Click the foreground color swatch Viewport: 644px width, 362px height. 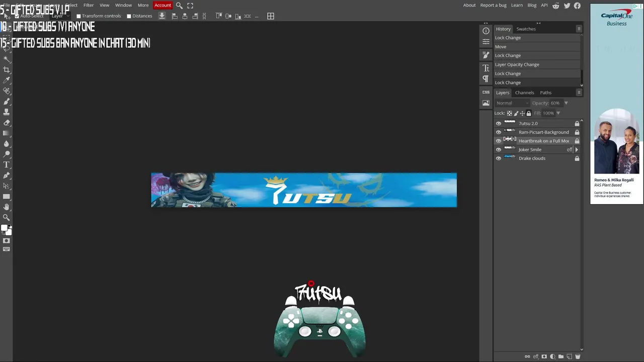click(4, 228)
